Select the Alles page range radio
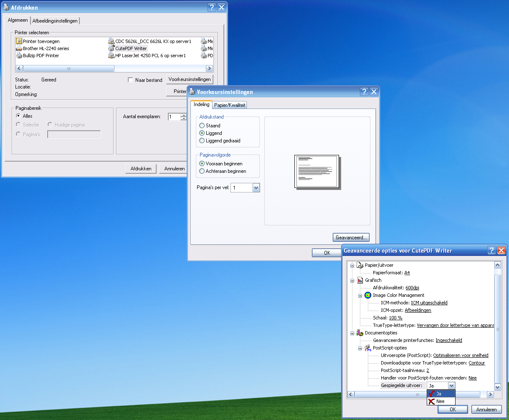 click(x=18, y=116)
